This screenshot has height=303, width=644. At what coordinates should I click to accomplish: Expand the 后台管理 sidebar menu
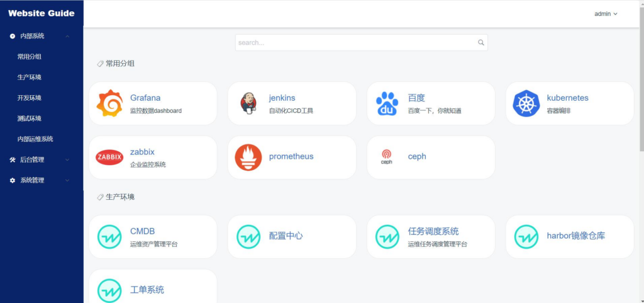[x=42, y=159]
